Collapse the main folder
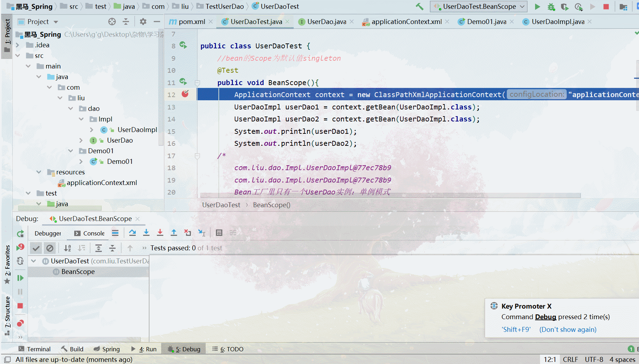This screenshot has width=639, height=364. 28,66
